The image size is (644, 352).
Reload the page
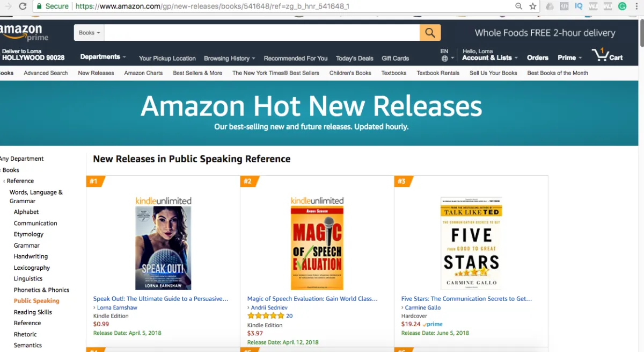(23, 6)
